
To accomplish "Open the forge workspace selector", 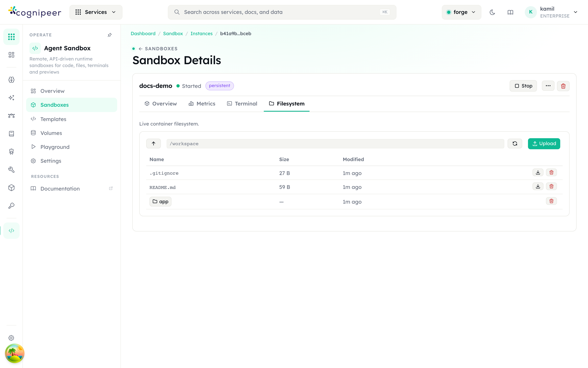I will [x=461, y=12].
